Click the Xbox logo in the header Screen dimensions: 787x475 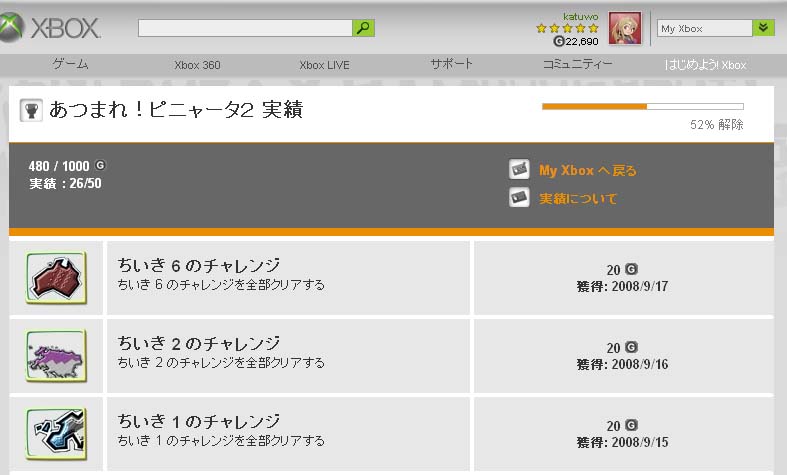pos(50,28)
